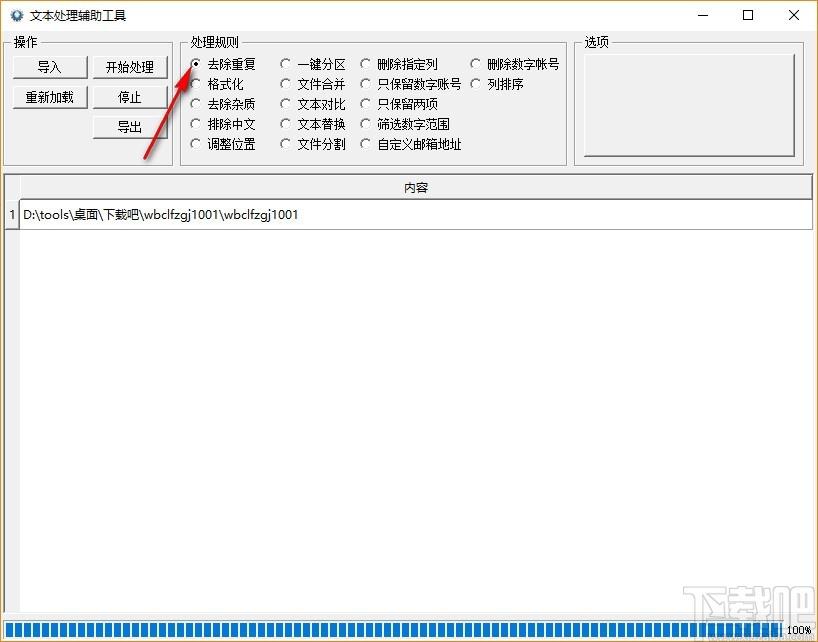Click the 内容 column header
The image size is (818, 642).
[x=416, y=187]
